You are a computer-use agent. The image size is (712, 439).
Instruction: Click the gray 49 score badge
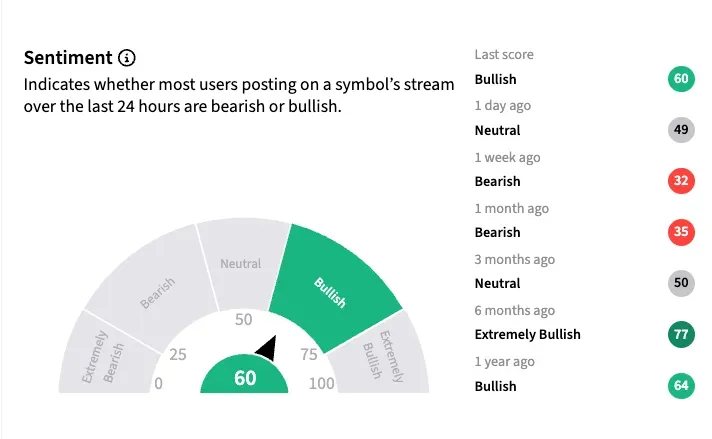[x=681, y=130]
